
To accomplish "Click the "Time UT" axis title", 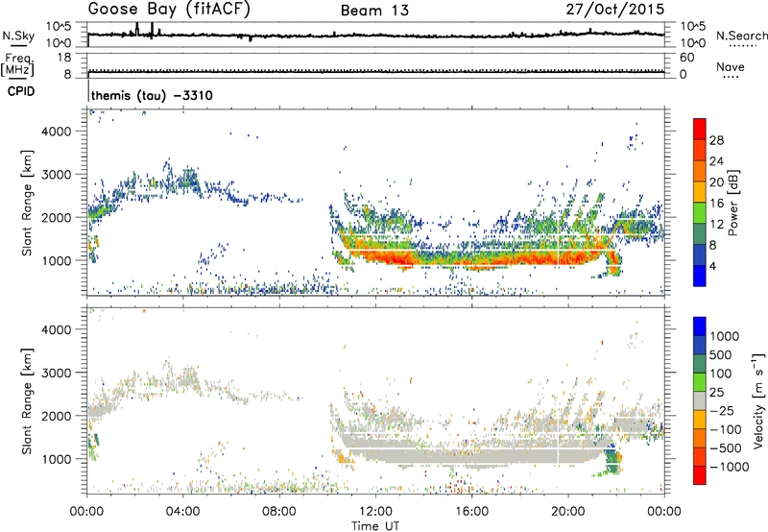I will click(x=375, y=526).
